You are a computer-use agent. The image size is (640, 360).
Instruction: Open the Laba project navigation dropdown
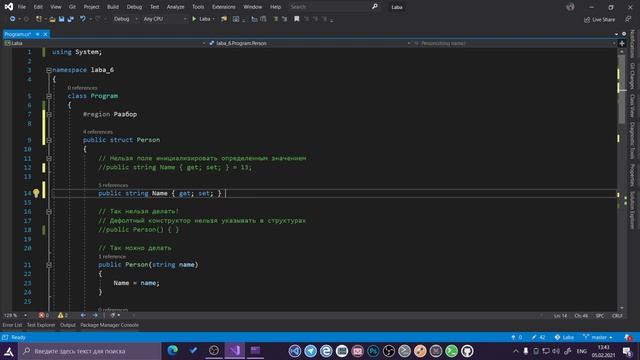coord(105,43)
